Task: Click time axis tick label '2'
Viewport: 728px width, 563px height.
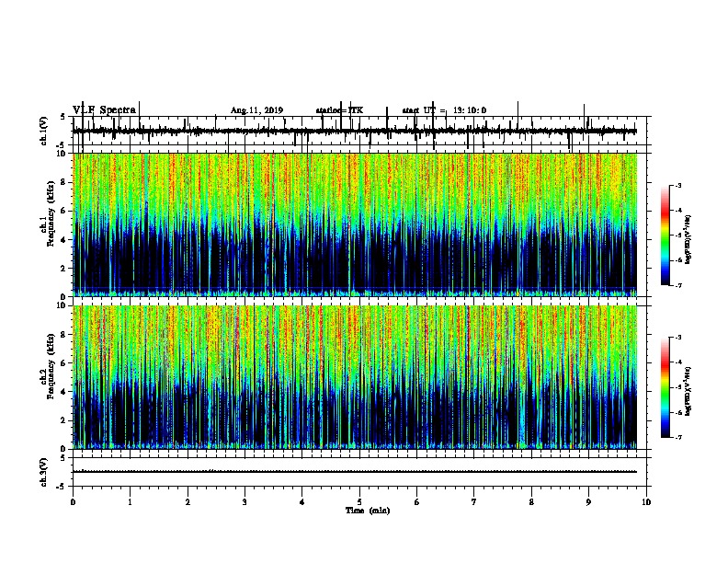Action: tap(188, 502)
